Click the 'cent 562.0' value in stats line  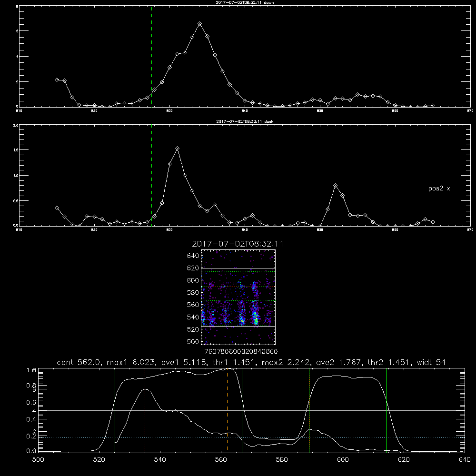click(79, 362)
